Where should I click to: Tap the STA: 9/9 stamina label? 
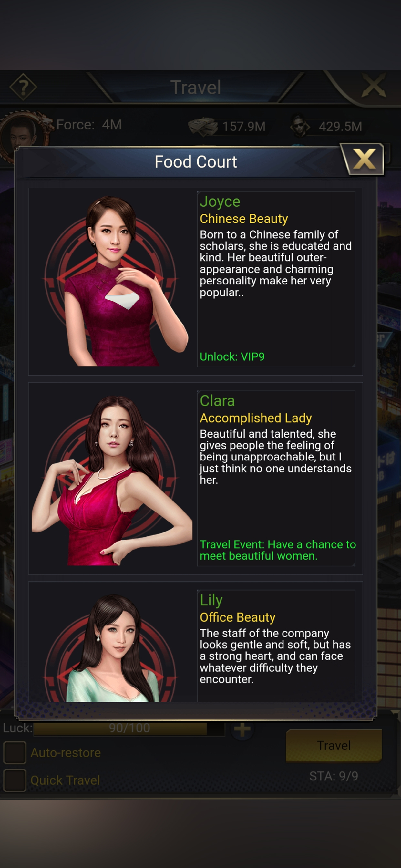tap(334, 776)
